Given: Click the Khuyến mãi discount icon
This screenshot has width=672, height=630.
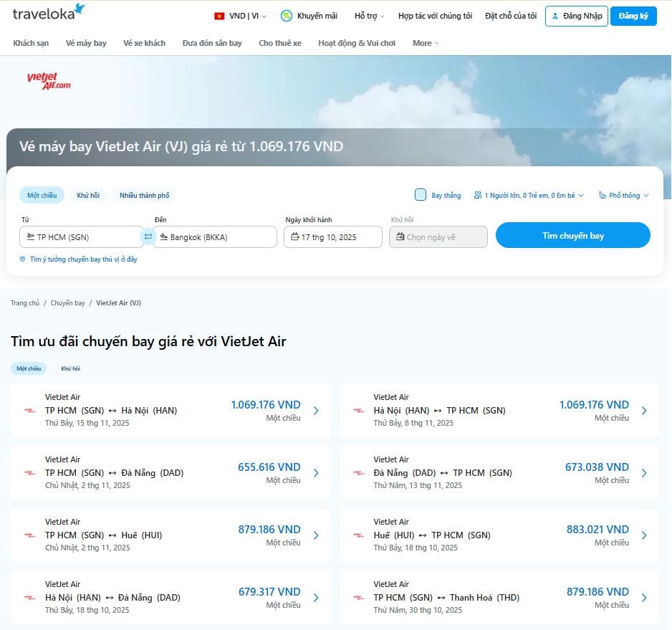Looking at the screenshot, I should 287,16.
